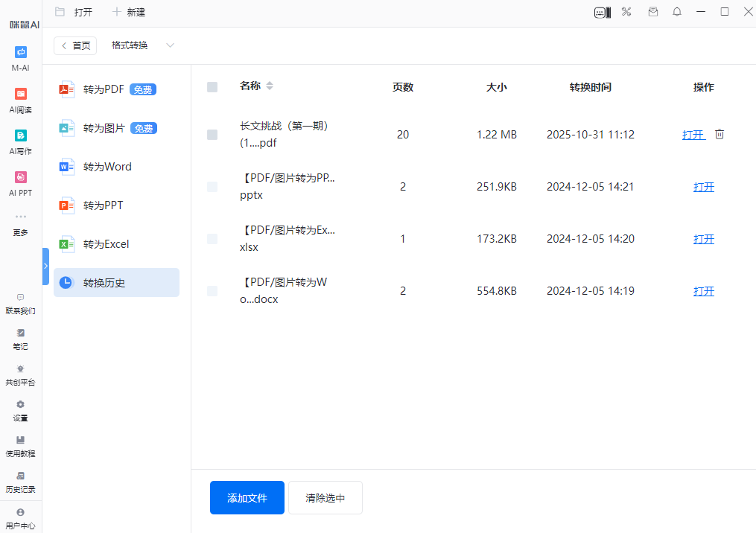Screen dimensions: 756x533
Task: Open the AI写作 sidebar tool
Action: click(x=21, y=135)
